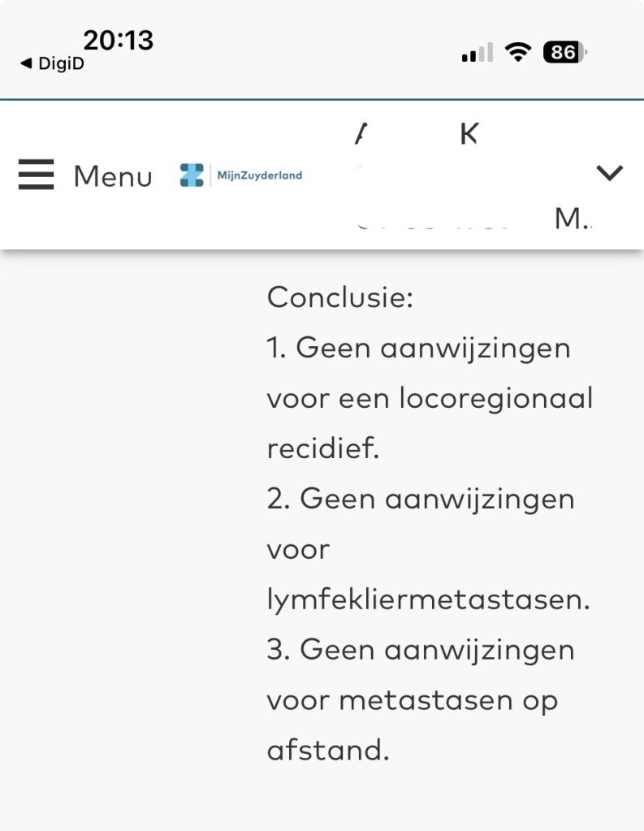Open the MijnZuyderland home link text

pos(259,175)
